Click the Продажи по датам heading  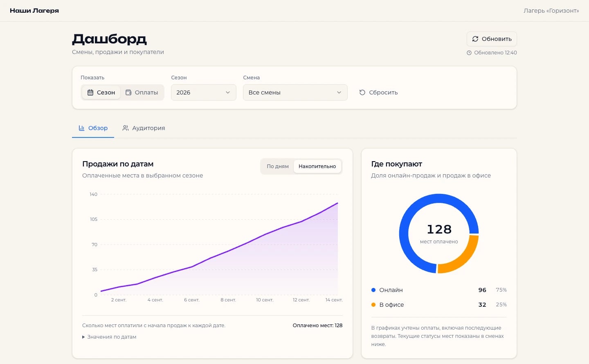pyautogui.click(x=118, y=164)
